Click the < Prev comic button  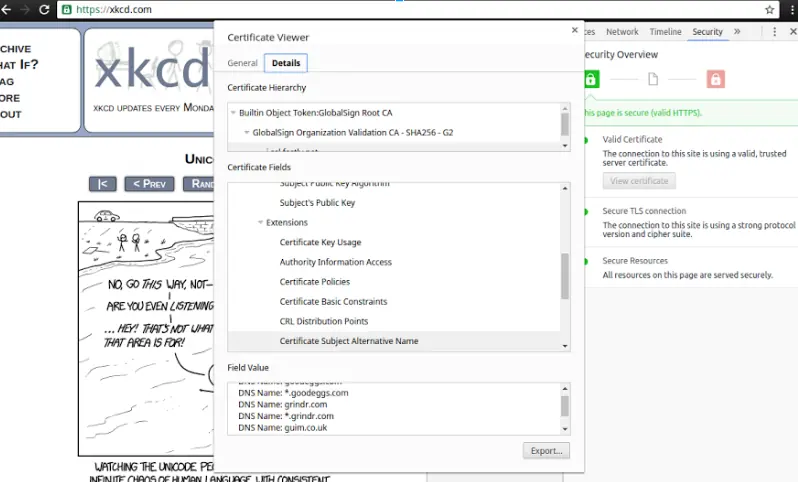pyautogui.click(x=149, y=184)
